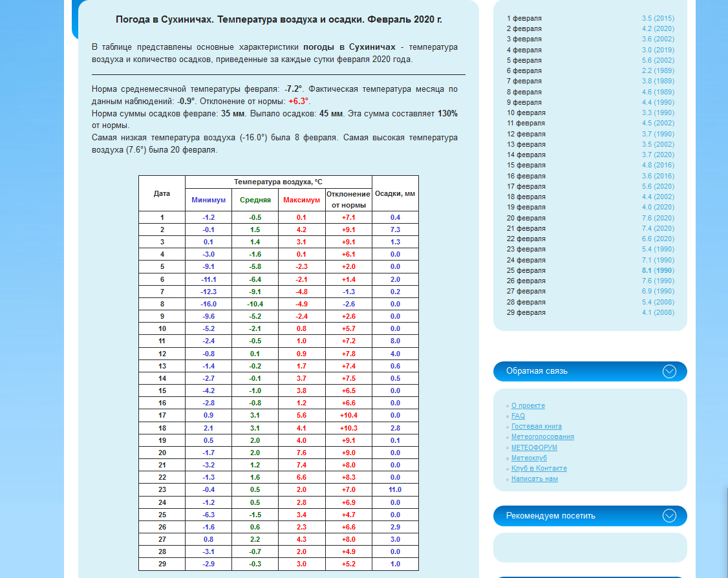728x578 pixels.
Task: Open the МЕТЕОФОРУМ link
Action: click(x=534, y=447)
